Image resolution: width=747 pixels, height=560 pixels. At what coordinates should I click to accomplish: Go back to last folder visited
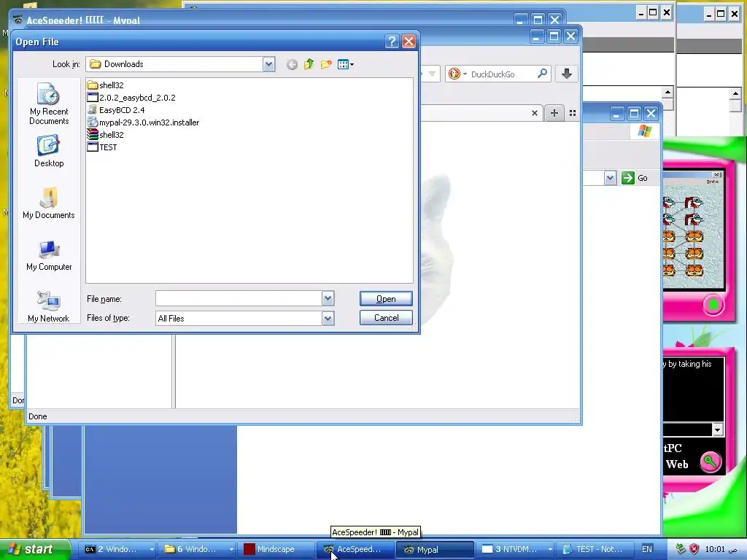point(292,64)
